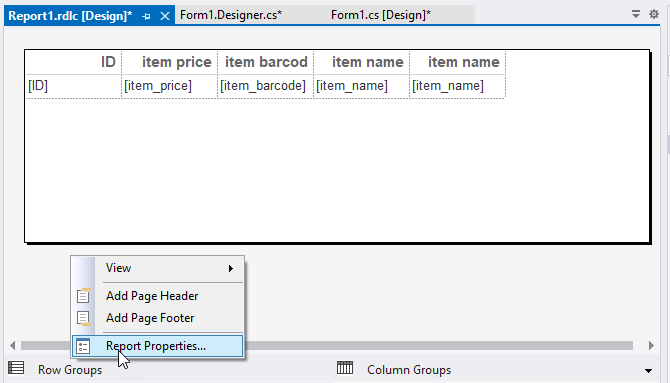Click the Report Properties icon
Image resolution: width=670 pixels, height=383 pixels.
[x=83, y=346]
